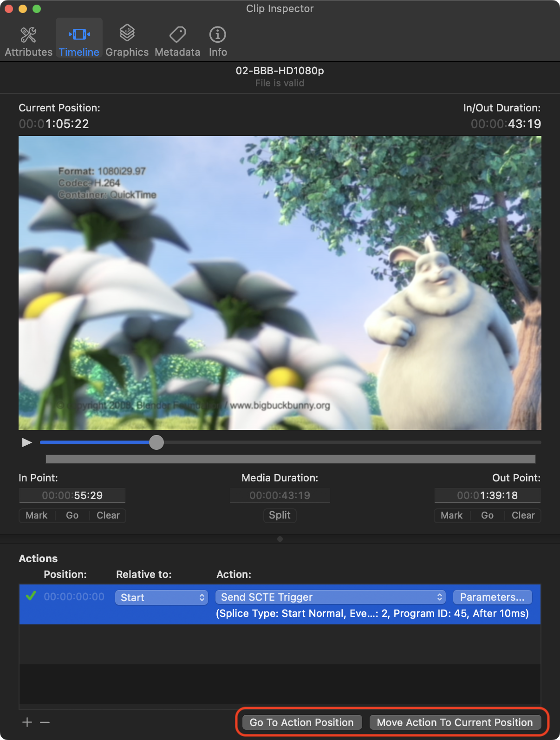Click the gray in/out range bar
Screen dimensions: 560x740
(291, 459)
